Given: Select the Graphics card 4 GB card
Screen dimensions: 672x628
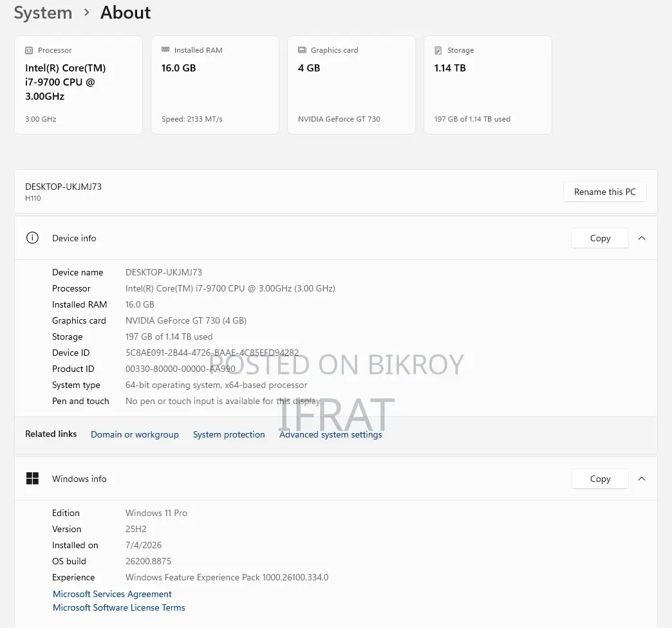Looking at the screenshot, I should 351,85.
